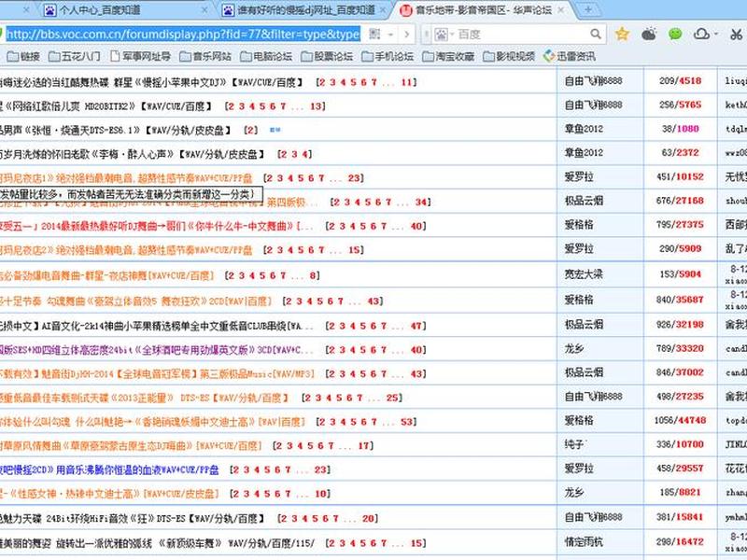
Task: Click the reply count 38/1080
Action: click(681, 129)
